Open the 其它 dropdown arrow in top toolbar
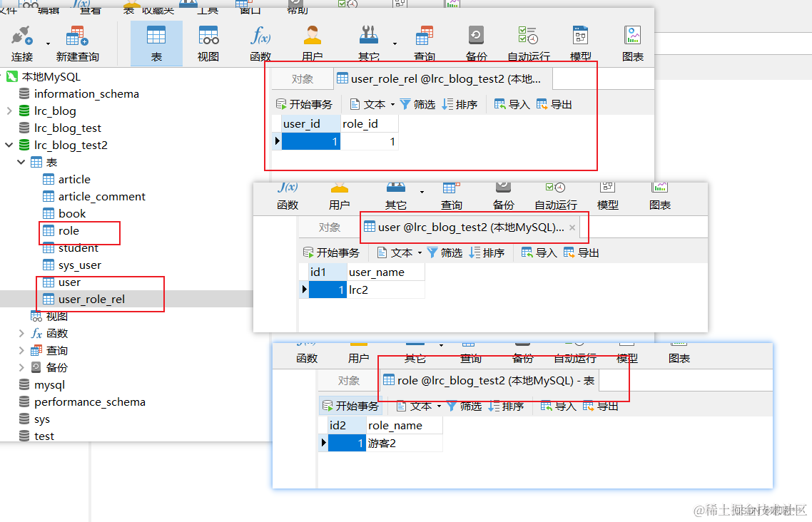The width and height of the screenshot is (812, 522). pyautogui.click(x=395, y=44)
